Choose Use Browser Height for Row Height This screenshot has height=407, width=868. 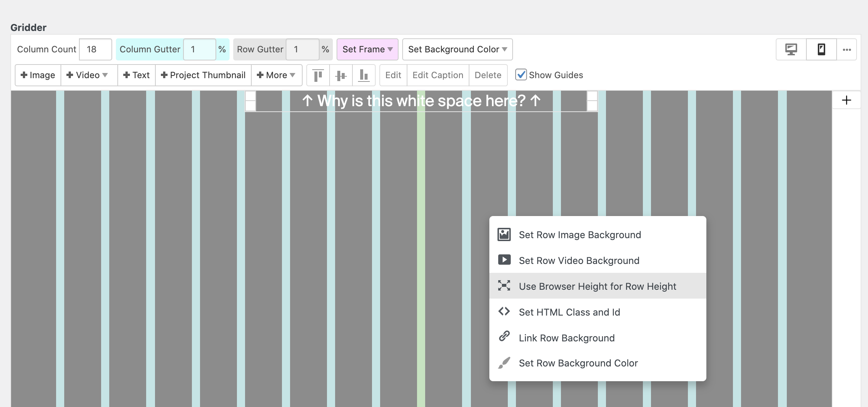(597, 286)
